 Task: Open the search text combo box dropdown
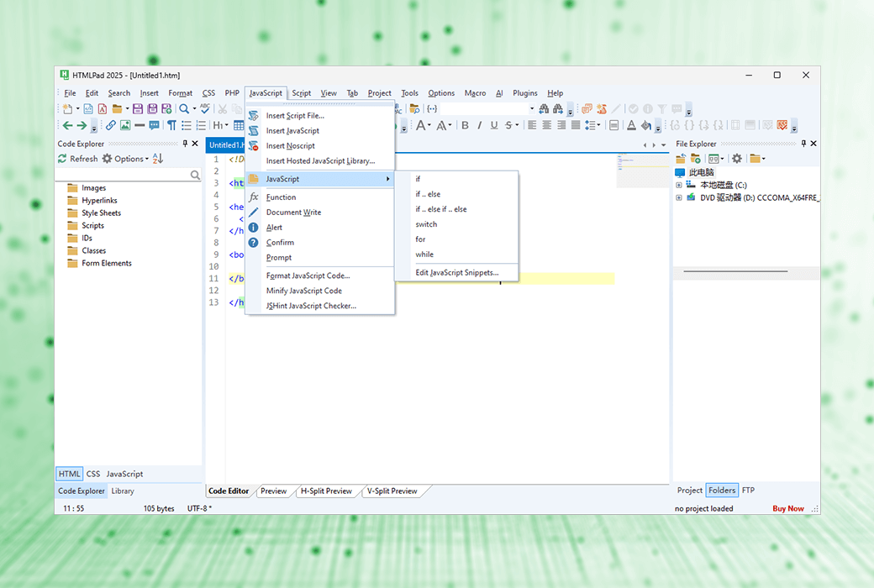[x=532, y=108]
